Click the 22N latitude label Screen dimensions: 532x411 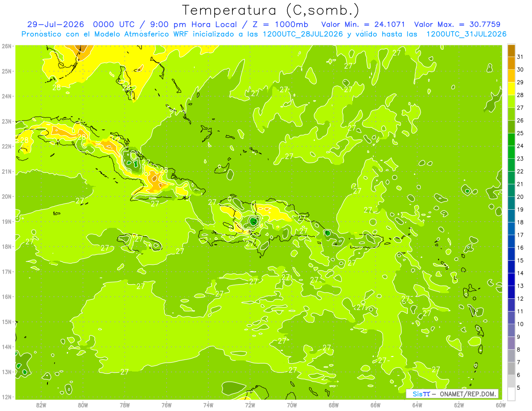[6, 146]
